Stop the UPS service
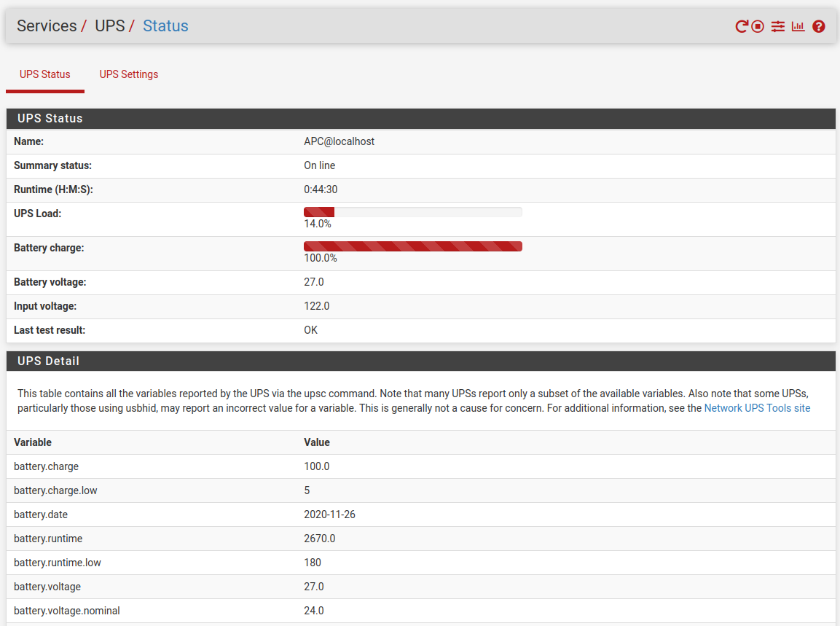840x626 pixels. 758,26
